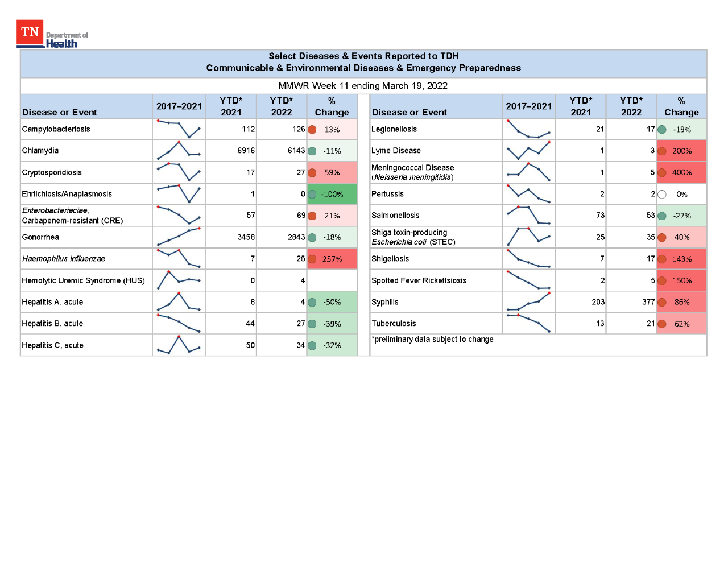Click the 257% change cell

(332, 259)
